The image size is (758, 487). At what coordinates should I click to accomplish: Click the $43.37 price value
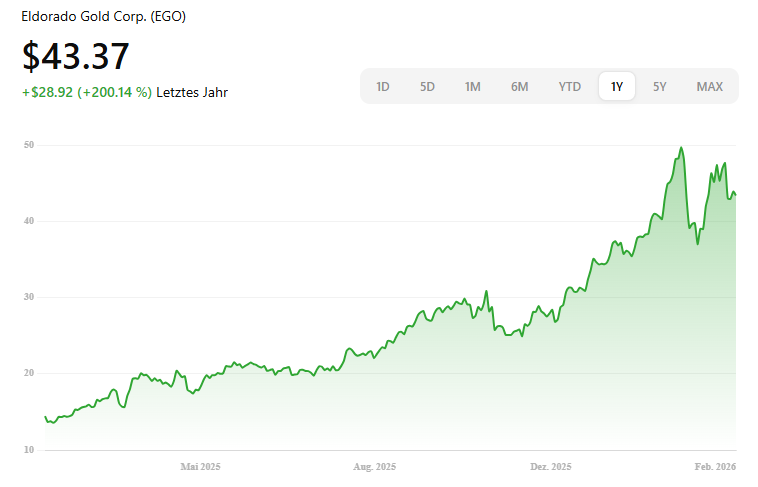coord(76,56)
